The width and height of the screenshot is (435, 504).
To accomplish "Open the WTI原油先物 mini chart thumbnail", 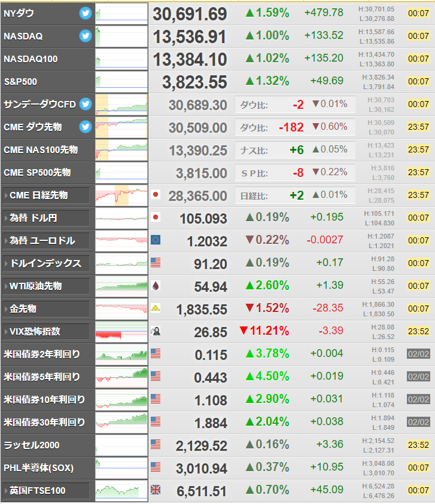I will tap(121, 286).
